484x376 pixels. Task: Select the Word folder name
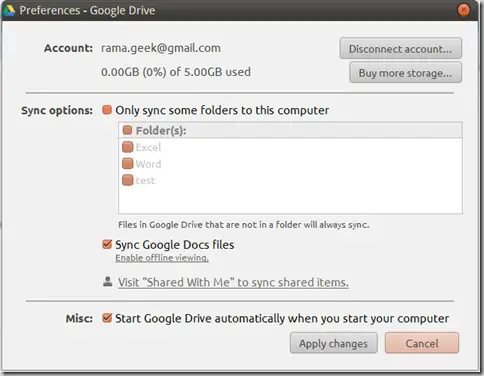pos(148,164)
